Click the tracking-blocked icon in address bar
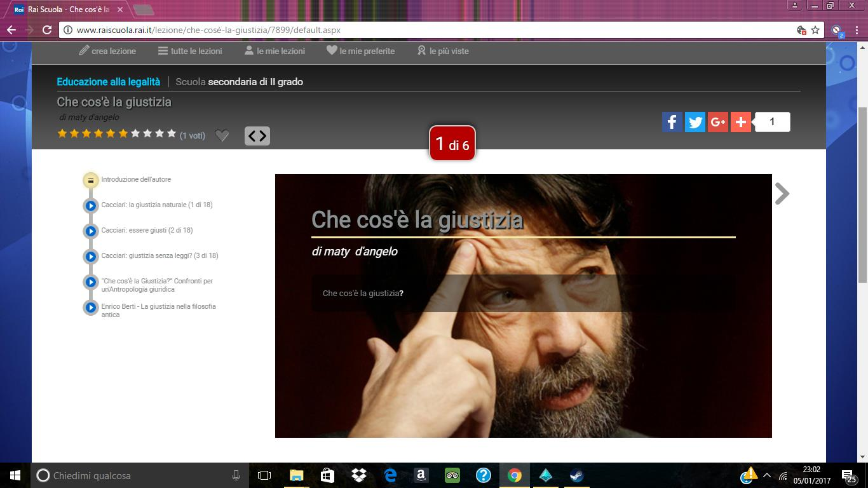The height and width of the screenshot is (488, 868). click(801, 30)
